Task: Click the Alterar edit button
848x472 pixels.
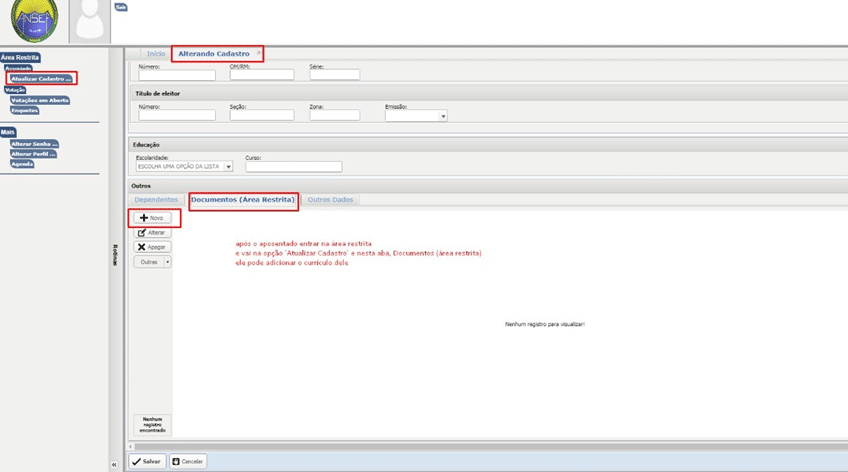Action: [152, 232]
